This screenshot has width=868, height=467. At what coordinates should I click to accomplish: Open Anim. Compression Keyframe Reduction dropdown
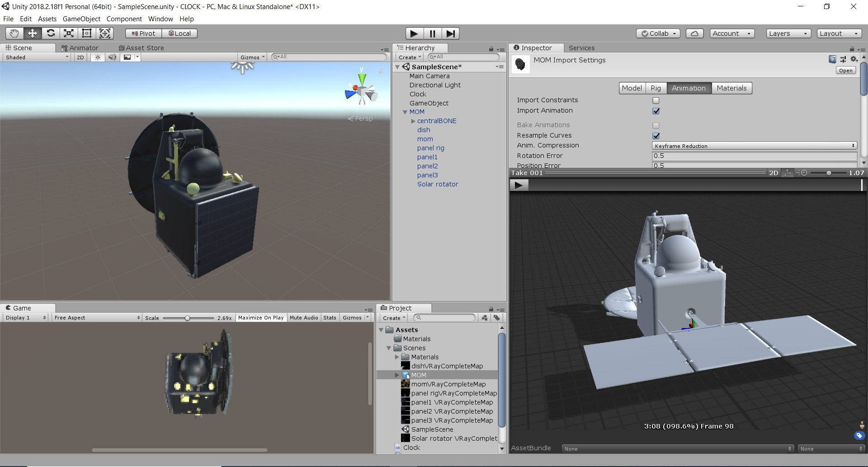click(755, 146)
